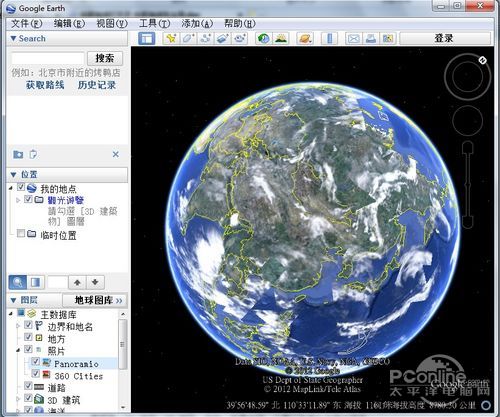Click the copy to My Places icon
The height and width of the screenshot is (417, 500).
(33, 154)
